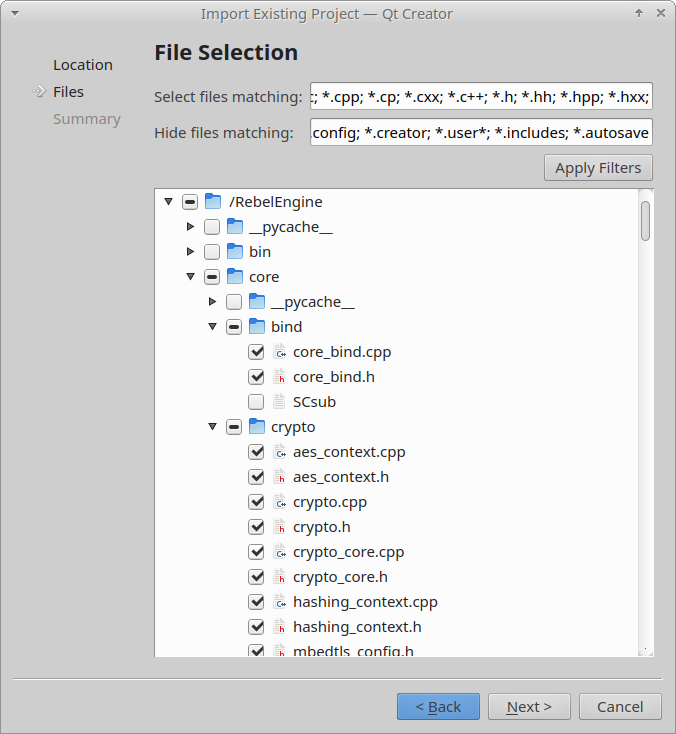Image resolution: width=676 pixels, height=734 pixels.
Task: Check the core/__pycache__ checkbox
Action: click(234, 302)
